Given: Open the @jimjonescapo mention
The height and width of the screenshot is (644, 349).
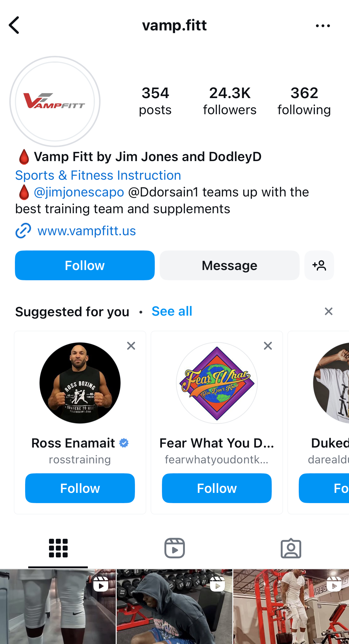Looking at the screenshot, I should click(x=79, y=192).
